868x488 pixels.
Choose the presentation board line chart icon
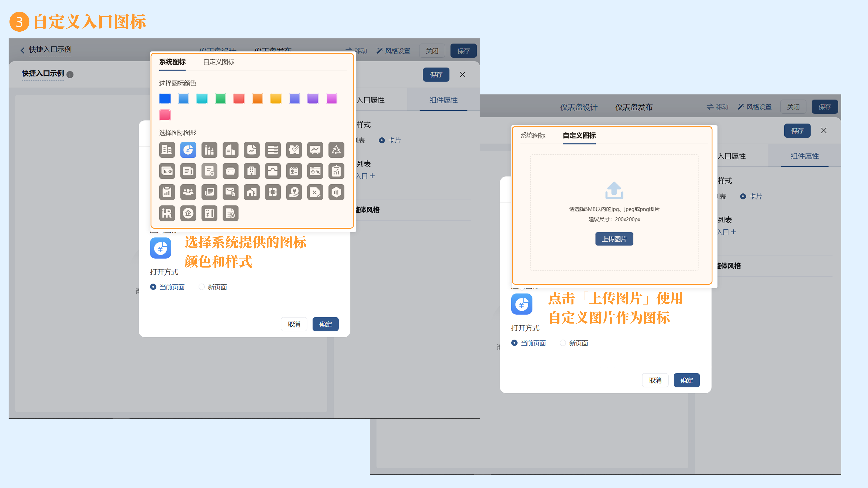coord(315,150)
